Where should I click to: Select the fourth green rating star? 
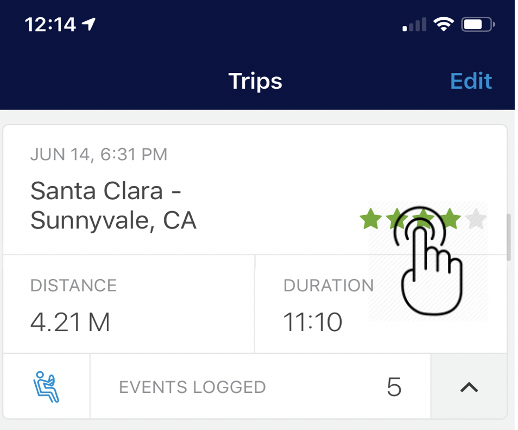(x=450, y=219)
